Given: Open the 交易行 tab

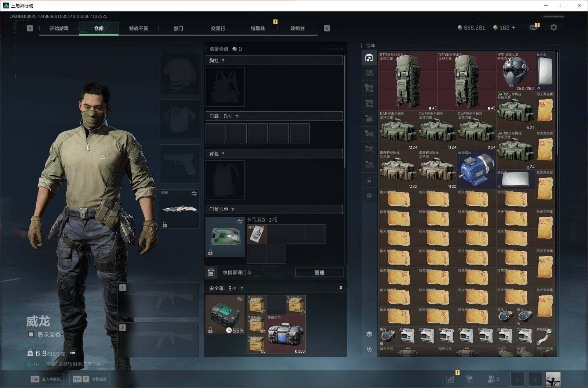Looking at the screenshot, I should coord(218,28).
